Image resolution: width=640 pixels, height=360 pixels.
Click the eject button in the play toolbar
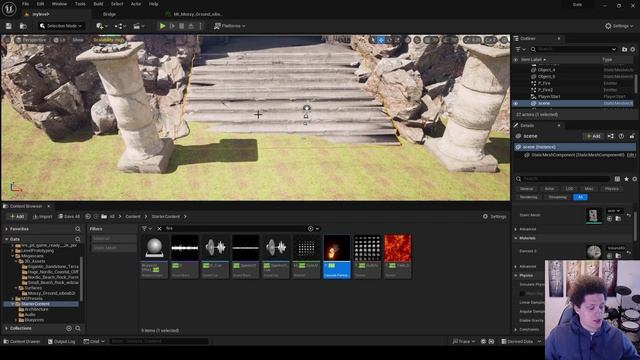tap(191, 26)
